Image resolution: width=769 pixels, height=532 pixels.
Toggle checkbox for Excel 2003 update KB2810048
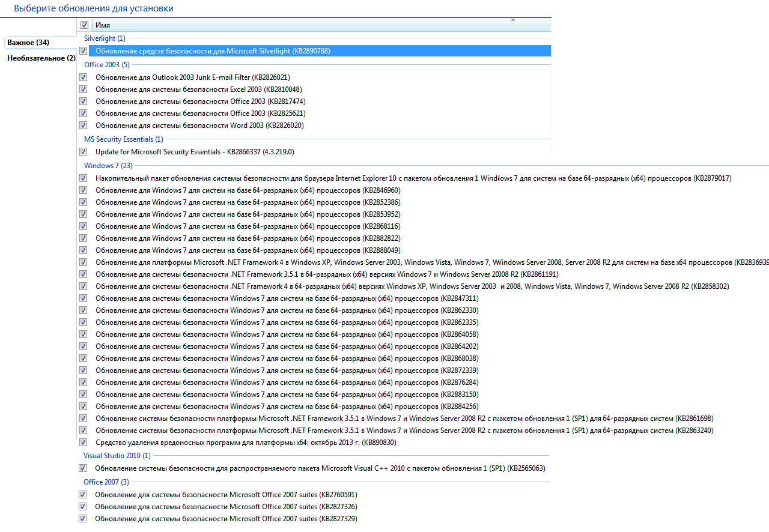pyautogui.click(x=83, y=89)
